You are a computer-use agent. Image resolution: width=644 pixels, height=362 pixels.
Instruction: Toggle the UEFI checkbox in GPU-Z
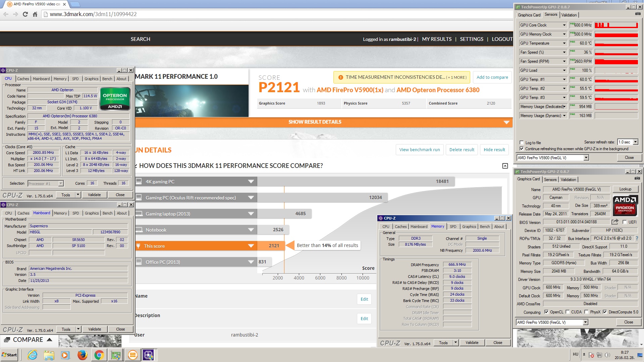click(x=624, y=222)
